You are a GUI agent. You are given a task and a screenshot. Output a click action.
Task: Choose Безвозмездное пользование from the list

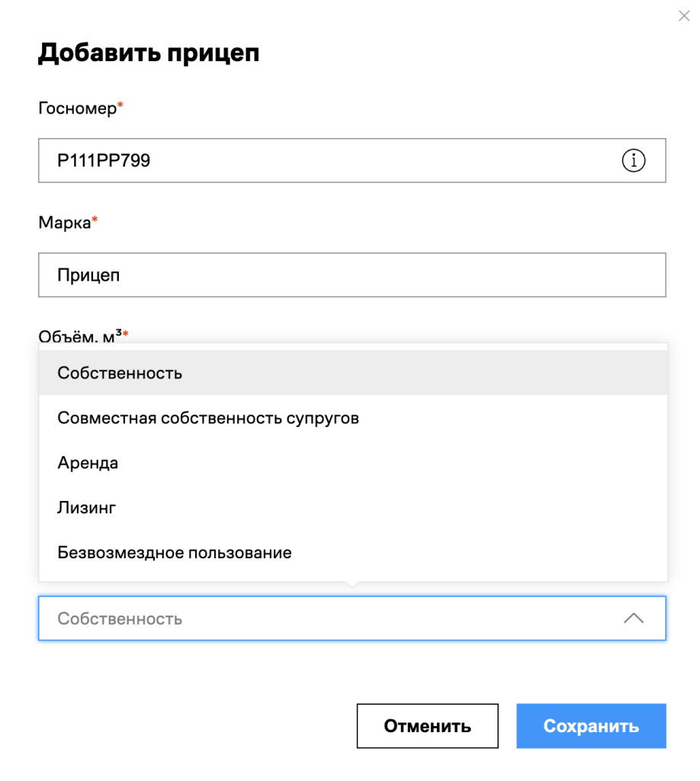[x=353, y=552]
